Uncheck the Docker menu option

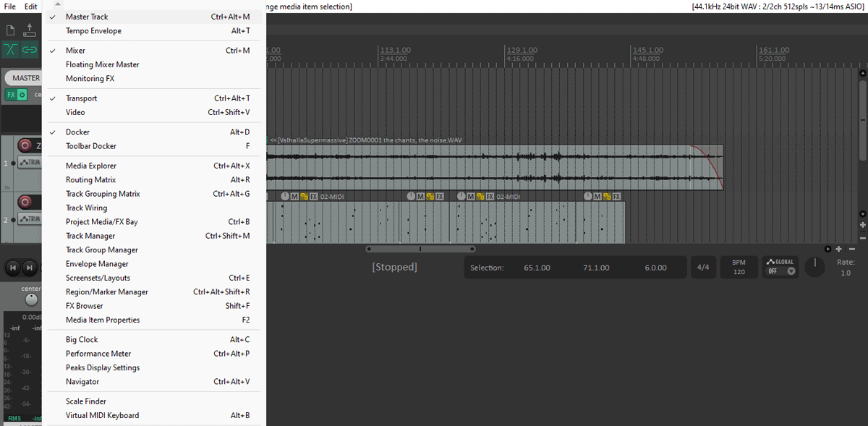tap(77, 132)
